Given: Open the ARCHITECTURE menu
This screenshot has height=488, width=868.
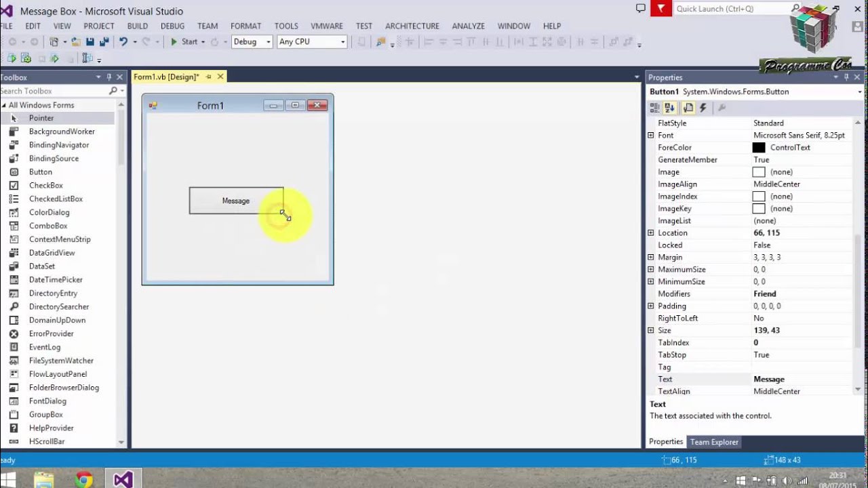Looking at the screenshot, I should pyautogui.click(x=412, y=26).
